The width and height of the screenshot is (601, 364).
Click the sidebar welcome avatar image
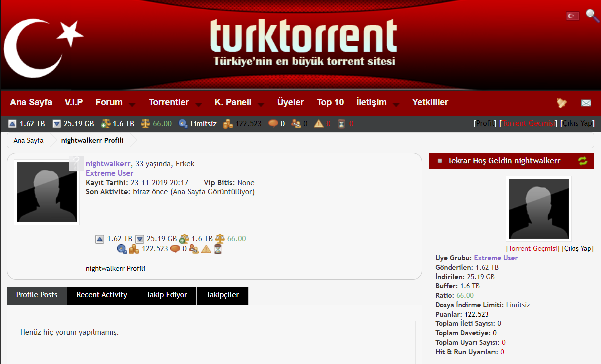(x=539, y=209)
